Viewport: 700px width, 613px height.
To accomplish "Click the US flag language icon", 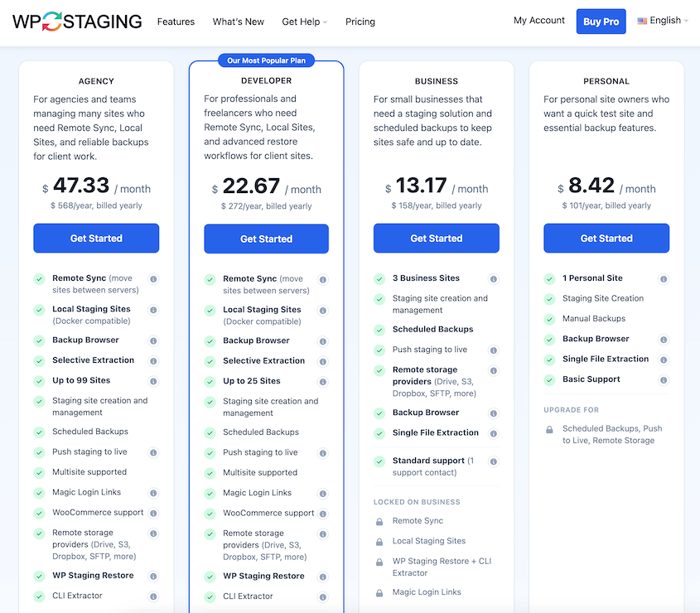I will pyautogui.click(x=642, y=21).
